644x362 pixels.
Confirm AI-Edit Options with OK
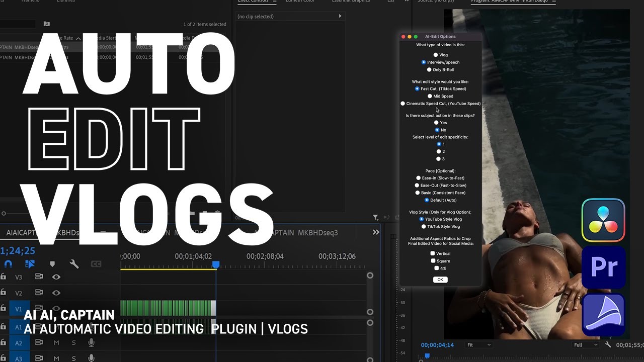[x=440, y=280]
